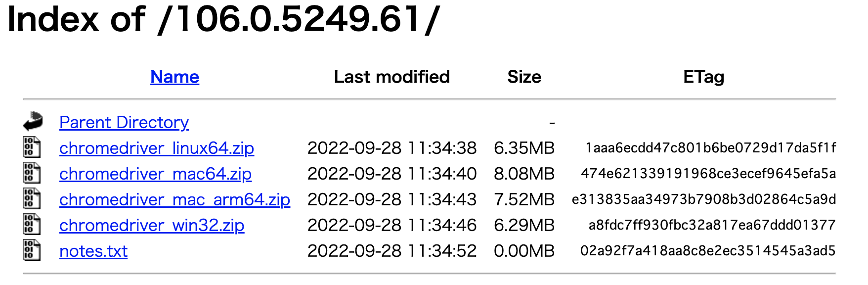Click the file icon next to notes.txt

tap(31, 251)
